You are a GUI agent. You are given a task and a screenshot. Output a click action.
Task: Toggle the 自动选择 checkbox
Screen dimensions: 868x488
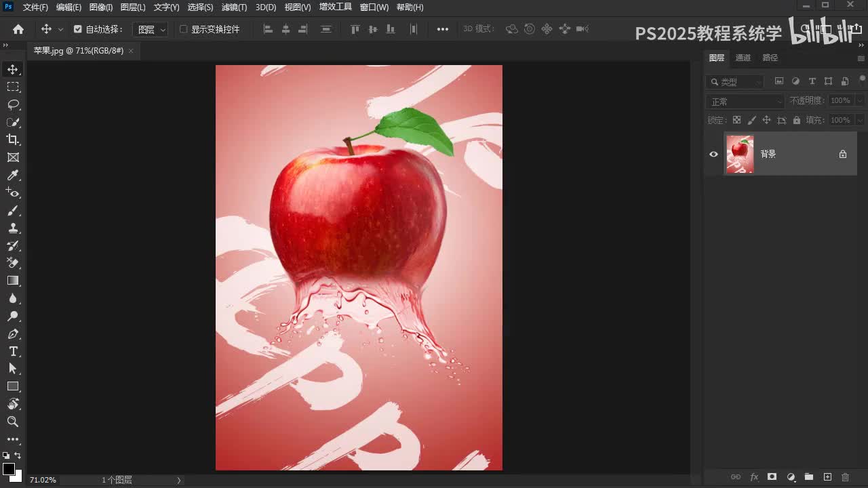click(x=77, y=29)
